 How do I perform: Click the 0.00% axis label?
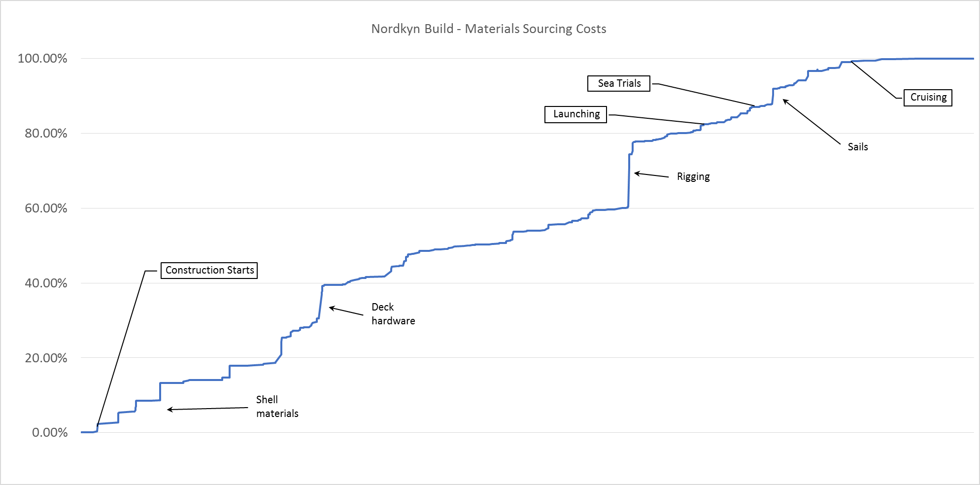tap(50, 432)
